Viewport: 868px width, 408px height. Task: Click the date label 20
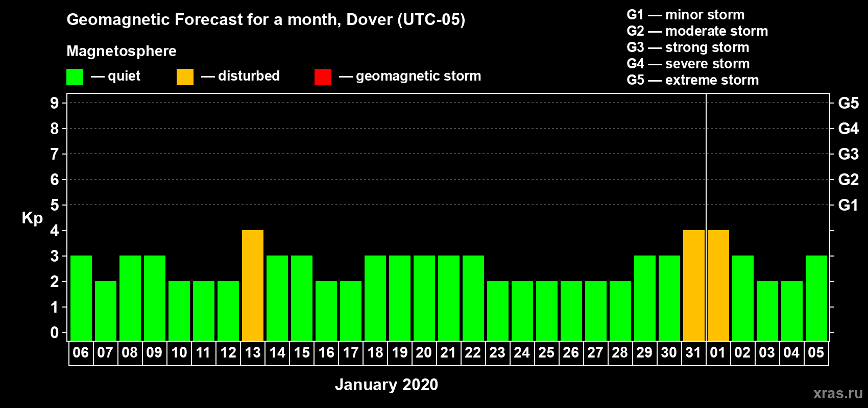tap(424, 352)
